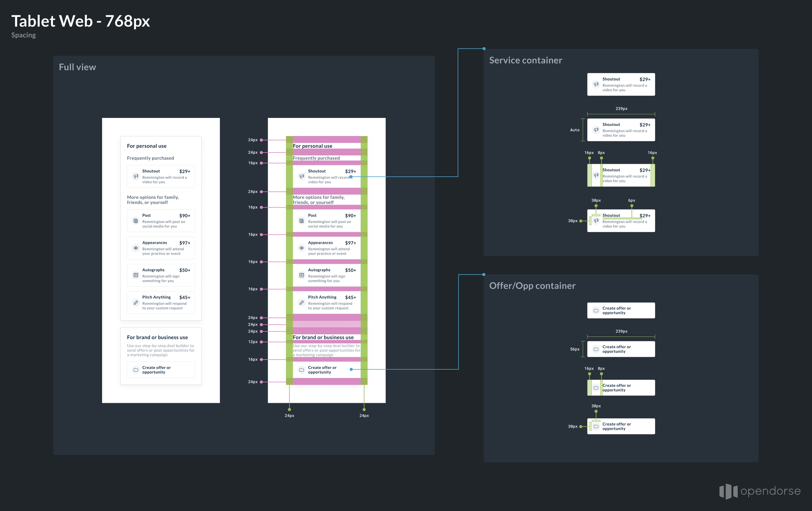812x511 pixels.
Task: Click folder icon in top Offer/Opp container card
Action: pyautogui.click(x=596, y=311)
